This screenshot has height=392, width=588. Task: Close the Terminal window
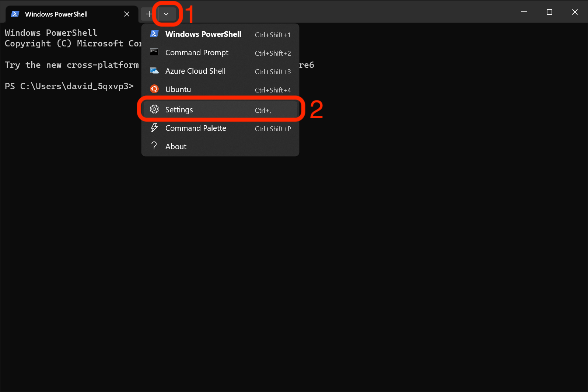(x=575, y=12)
